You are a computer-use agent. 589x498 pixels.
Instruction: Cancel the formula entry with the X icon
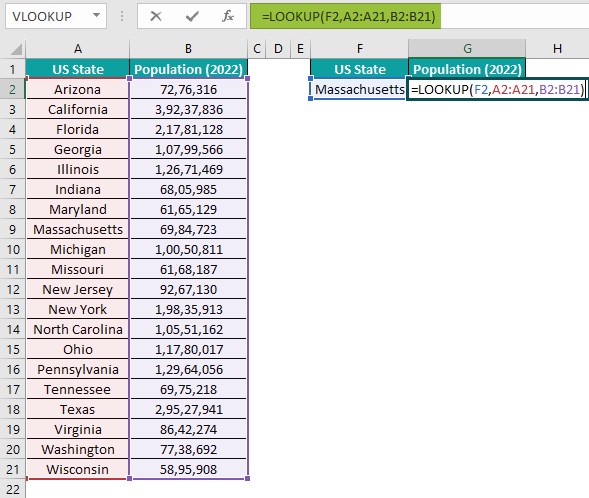click(156, 16)
